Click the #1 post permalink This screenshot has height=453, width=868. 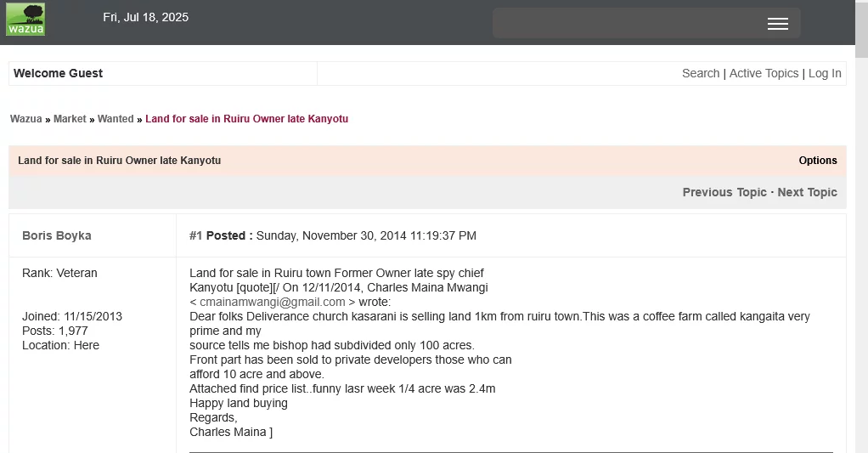pos(195,235)
